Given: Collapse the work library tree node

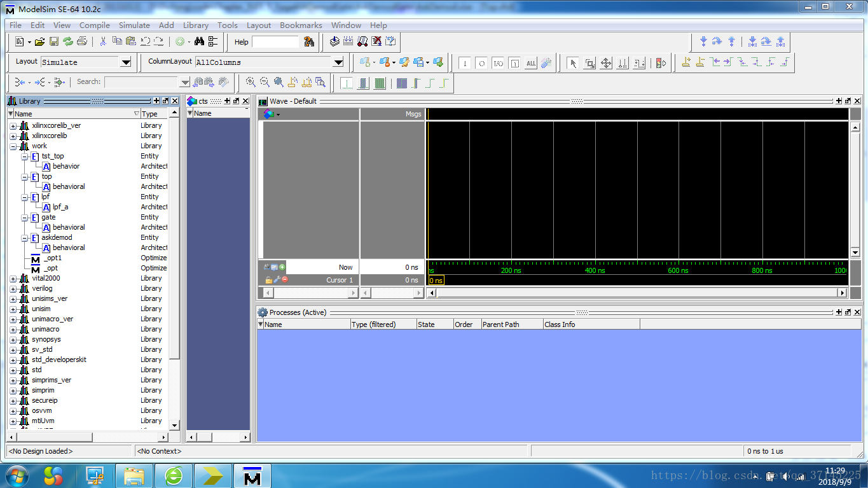Looking at the screenshot, I should [x=13, y=146].
